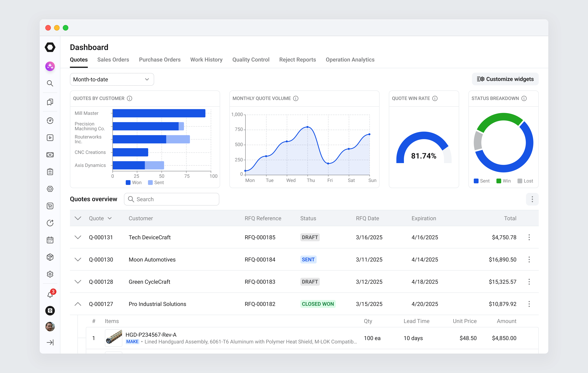The height and width of the screenshot is (373, 588).
Task: Switch to Sales Orders tab
Action: (x=113, y=60)
